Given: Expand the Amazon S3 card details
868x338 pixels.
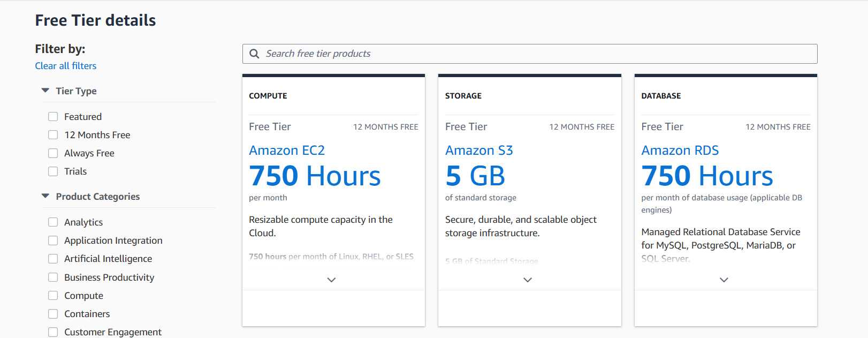Looking at the screenshot, I should click(528, 280).
